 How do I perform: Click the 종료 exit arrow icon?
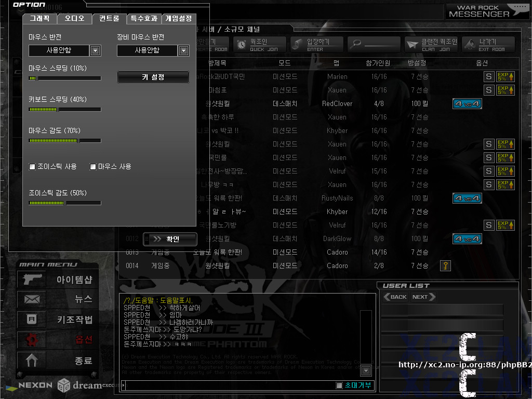click(x=32, y=360)
